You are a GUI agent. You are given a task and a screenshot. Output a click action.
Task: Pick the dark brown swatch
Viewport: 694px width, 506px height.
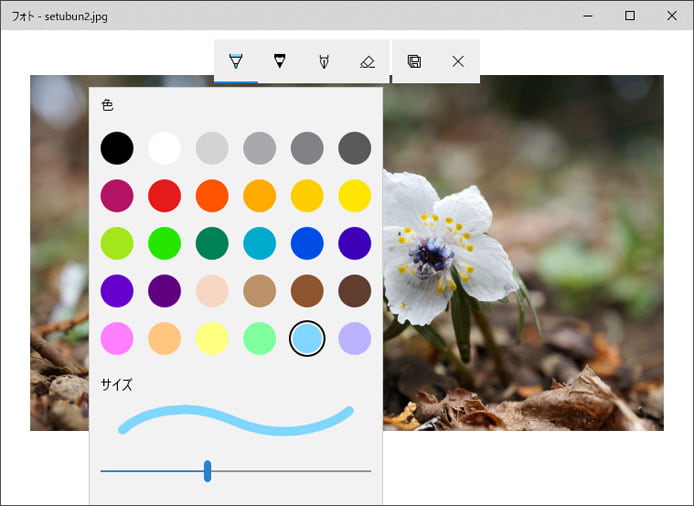click(355, 291)
